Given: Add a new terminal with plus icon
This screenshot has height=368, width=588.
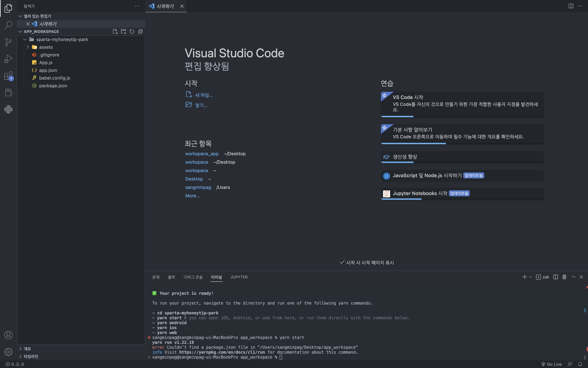Looking at the screenshot, I should pos(524,277).
